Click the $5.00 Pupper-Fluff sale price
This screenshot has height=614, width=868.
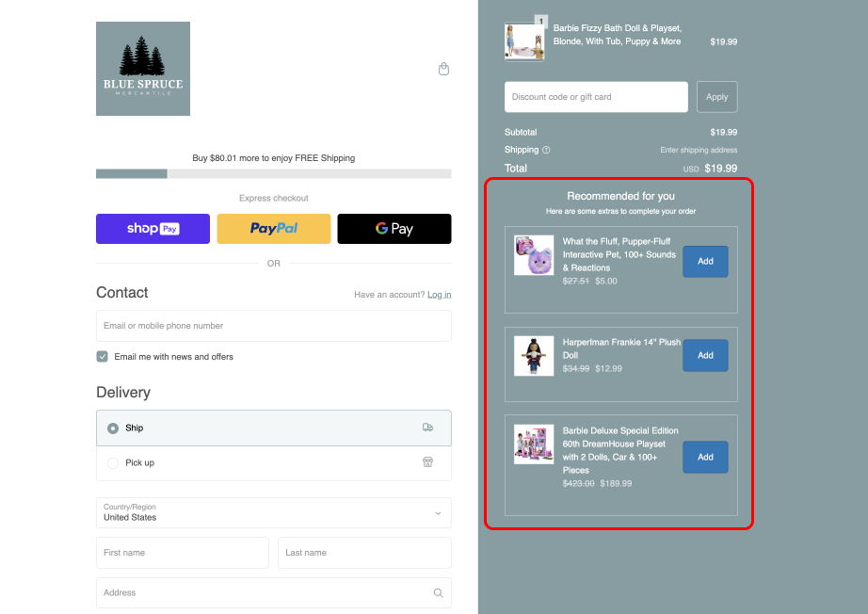[606, 282]
